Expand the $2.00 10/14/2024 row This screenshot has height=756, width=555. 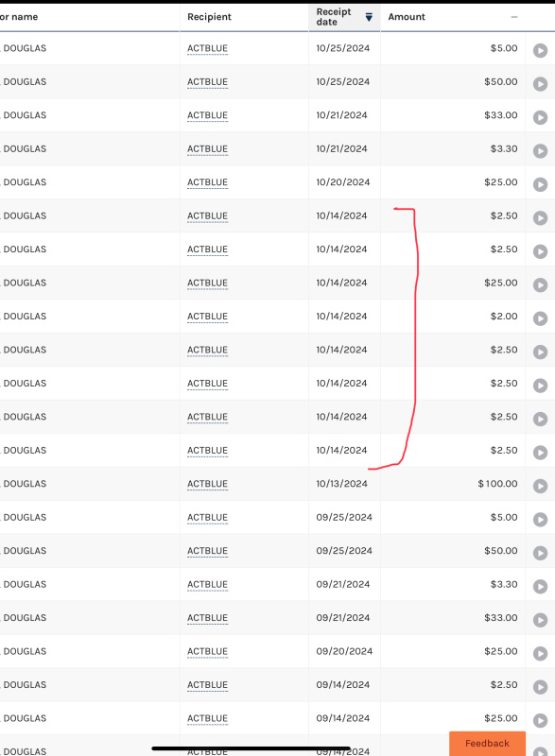pos(540,318)
